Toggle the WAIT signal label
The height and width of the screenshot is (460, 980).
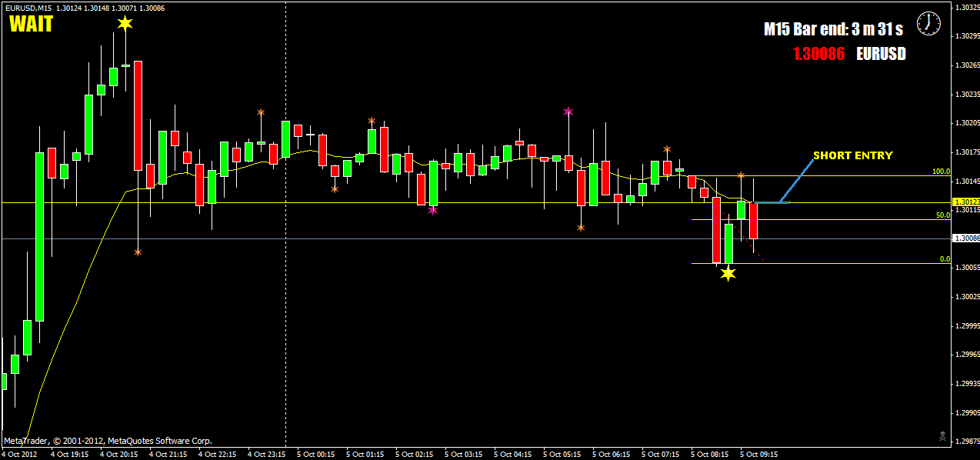click(x=30, y=24)
